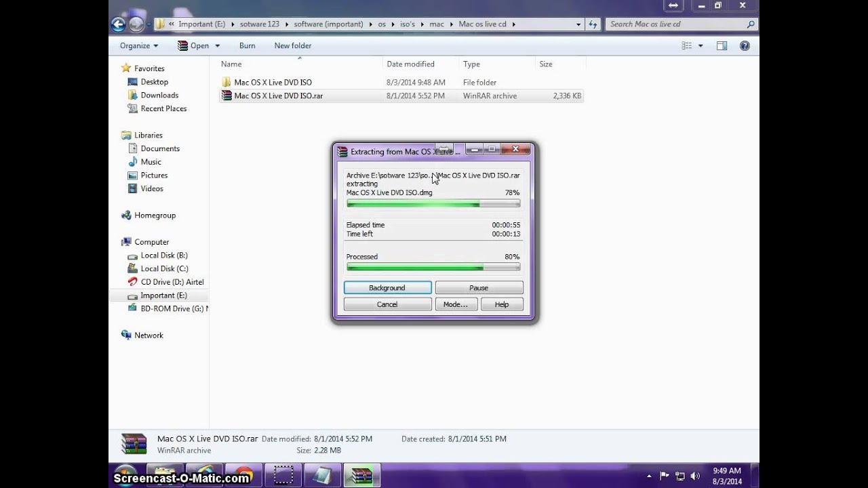
Task: Click the Network icon in the sidebar
Action: coord(126,335)
